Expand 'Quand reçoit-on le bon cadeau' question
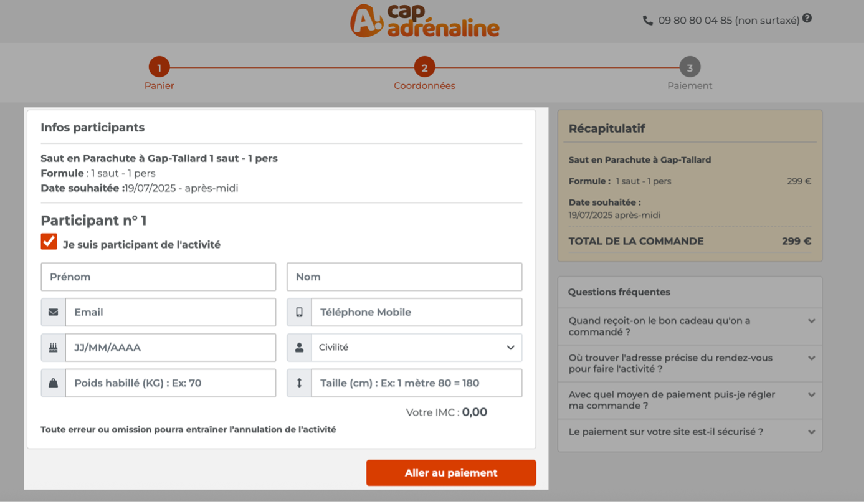 tap(690, 326)
